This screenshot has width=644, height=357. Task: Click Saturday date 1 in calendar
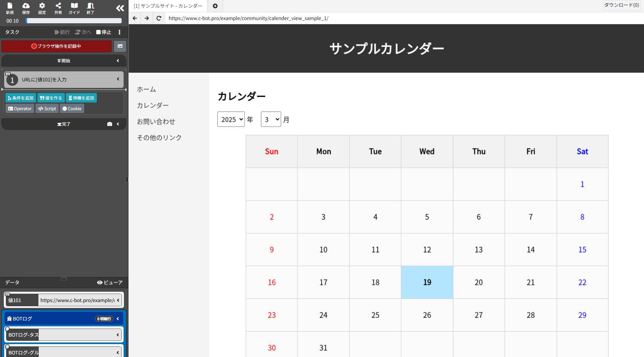click(582, 184)
